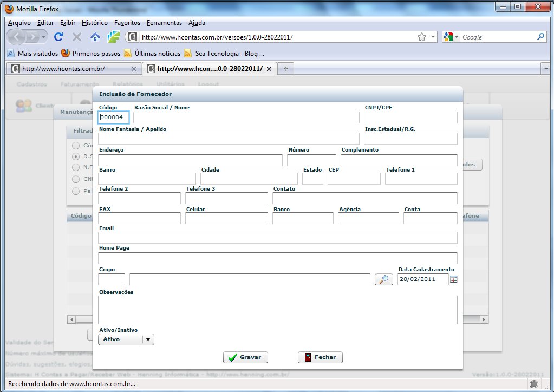Open the Favoritos menu
Viewport: 554px width, 392px height.
click(x=127, y=23)
